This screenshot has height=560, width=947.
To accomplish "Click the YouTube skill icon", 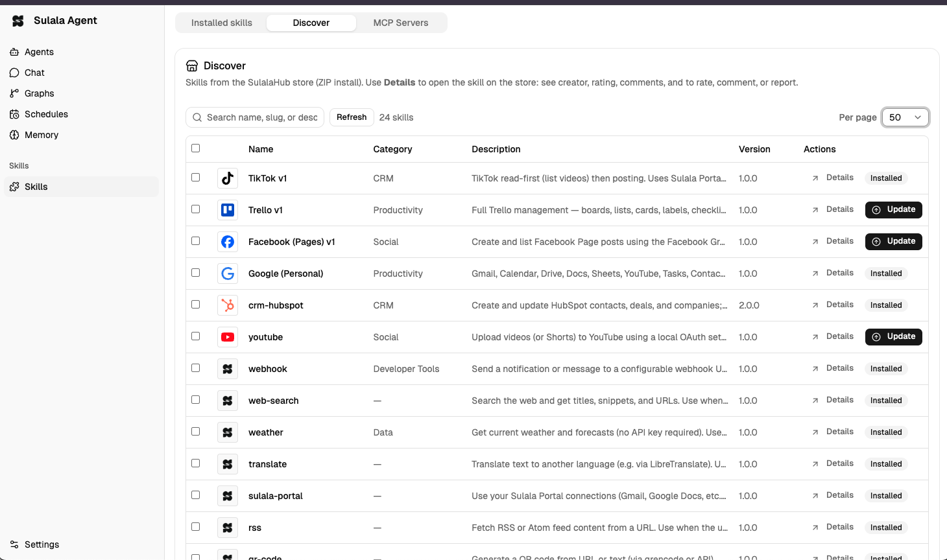I will [x=228, y=337].
